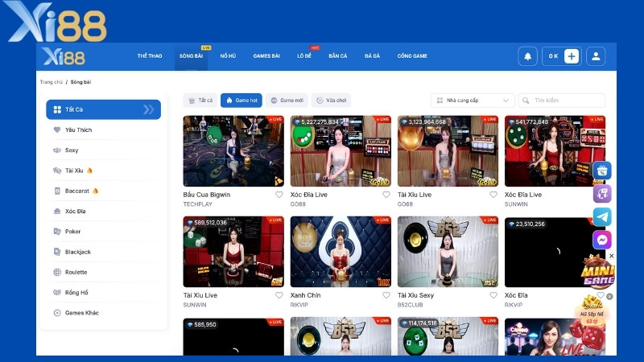
Task: Open the SÒNG BÀI menu
Action: click(x=191, y=56)
